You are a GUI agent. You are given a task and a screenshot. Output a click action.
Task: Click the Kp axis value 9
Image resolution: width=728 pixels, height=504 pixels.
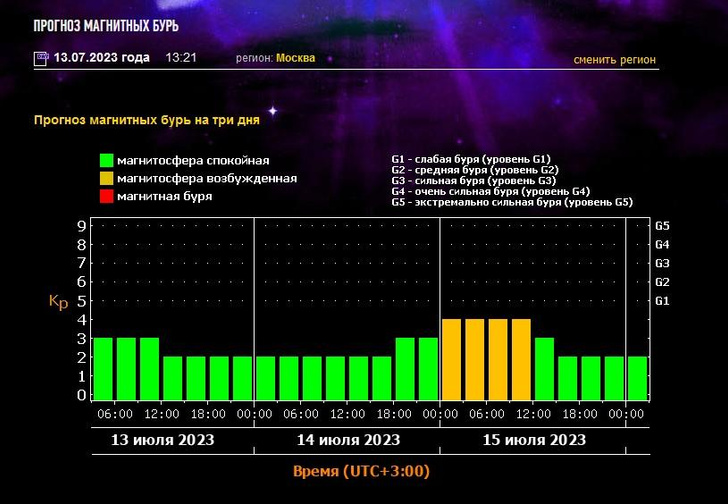[82, 226]
